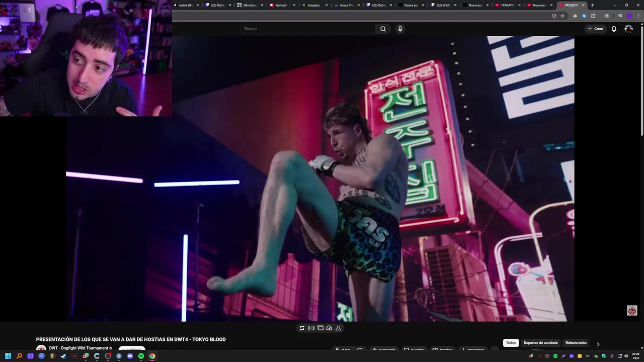This screenshot has height=362, width=644.
Task: Open the browser extensions puzzle icon
Action: [593, 16]
